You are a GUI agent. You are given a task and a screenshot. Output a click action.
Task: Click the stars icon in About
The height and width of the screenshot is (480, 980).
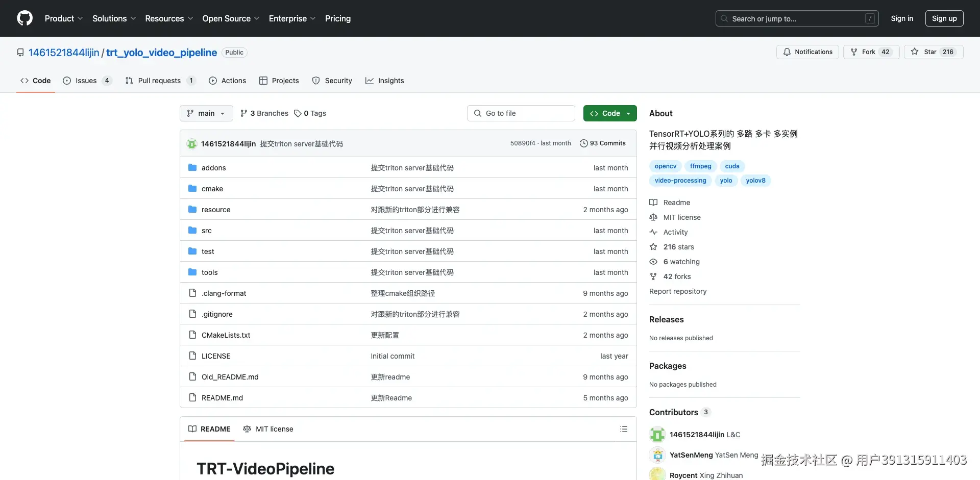pyautogui.click(x=653, y=247)
